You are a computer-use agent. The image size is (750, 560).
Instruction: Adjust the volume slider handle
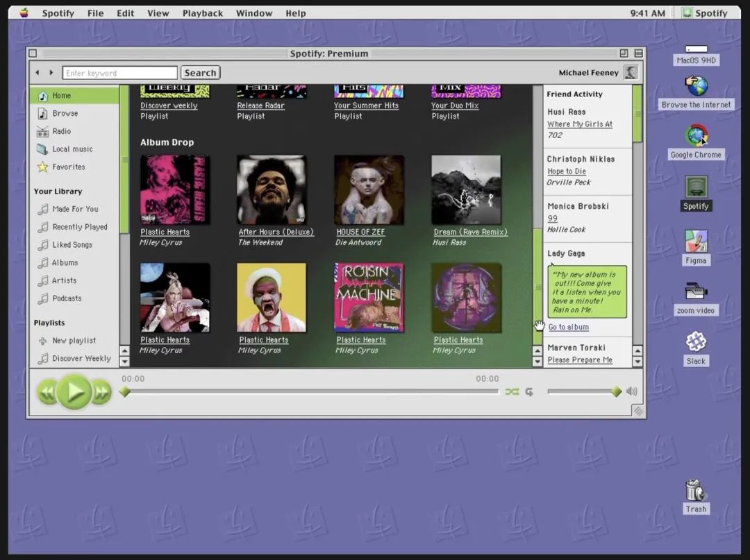[616, 392]
